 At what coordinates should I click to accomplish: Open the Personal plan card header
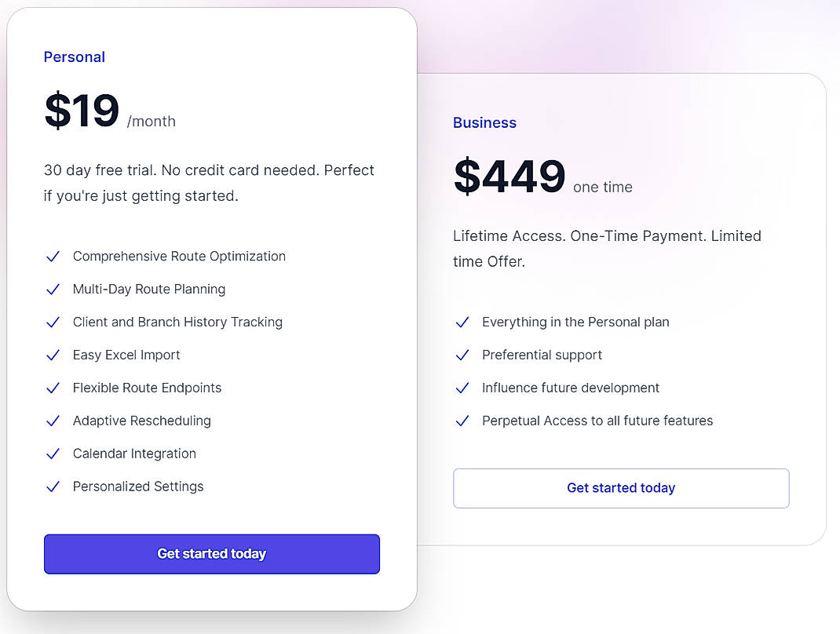[x=75, y=56]
